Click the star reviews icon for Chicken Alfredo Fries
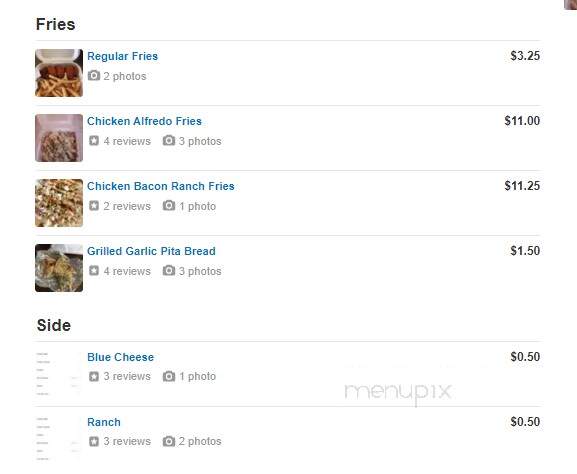This screenshot has height=474, width=577. click(x=94, y=141)
